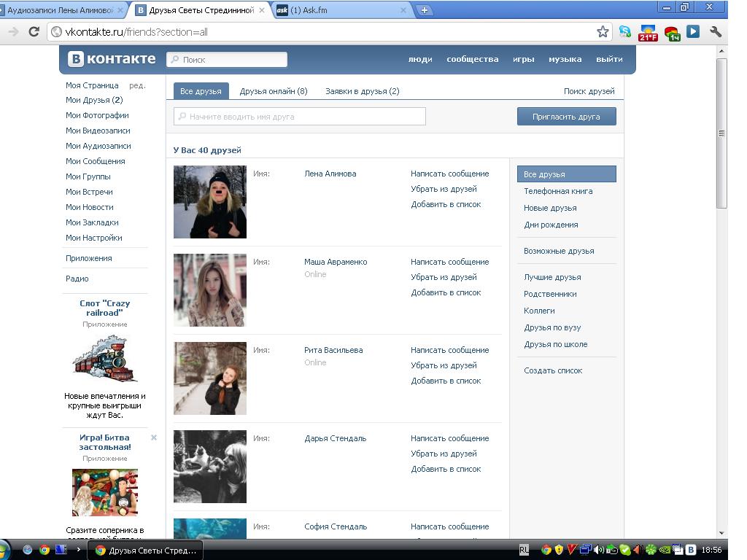Open Мои Фотографии
The height and width of the screenshot is (560, 747).
point(97,115)
